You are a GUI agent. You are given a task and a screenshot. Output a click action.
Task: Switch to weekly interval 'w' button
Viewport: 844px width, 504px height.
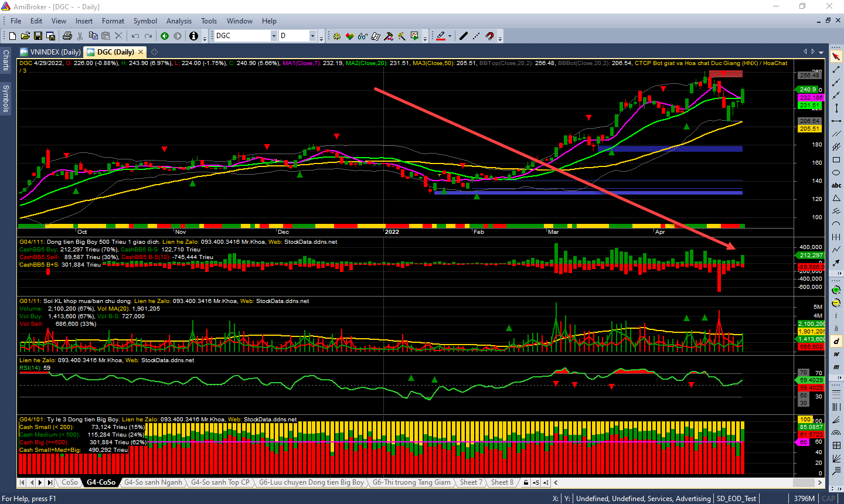tap(836, 354)
